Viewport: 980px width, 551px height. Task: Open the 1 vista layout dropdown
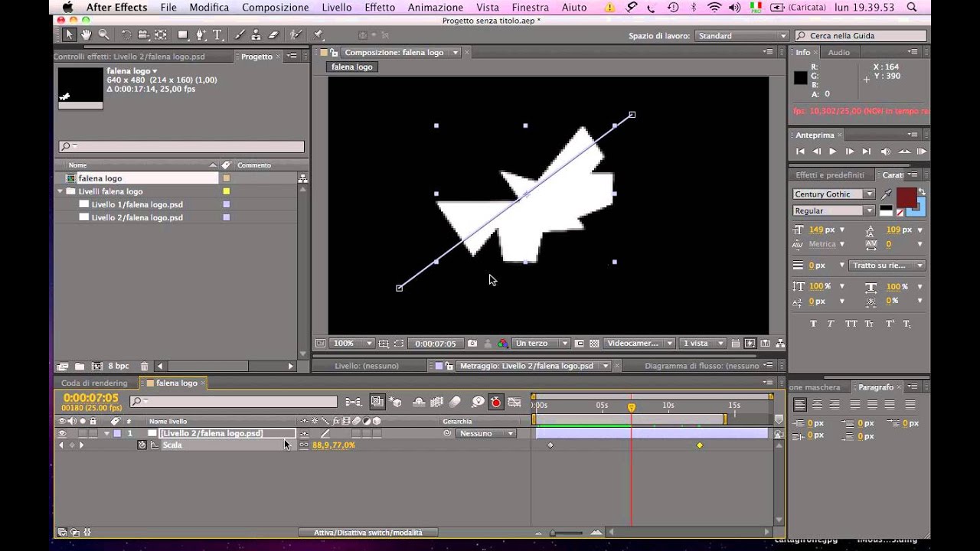tap(704, 344)
